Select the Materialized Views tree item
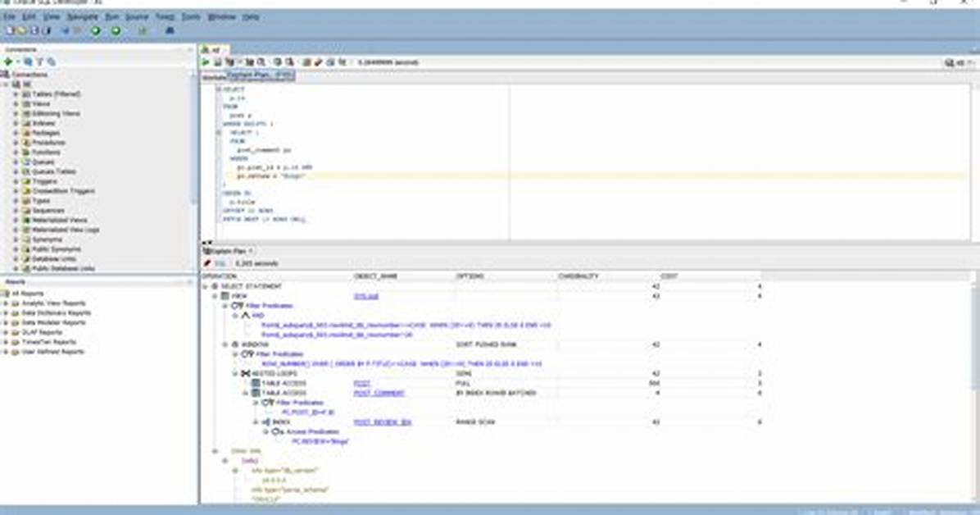The width and height of the screenshot is (980, 515). tap(59, 221)
